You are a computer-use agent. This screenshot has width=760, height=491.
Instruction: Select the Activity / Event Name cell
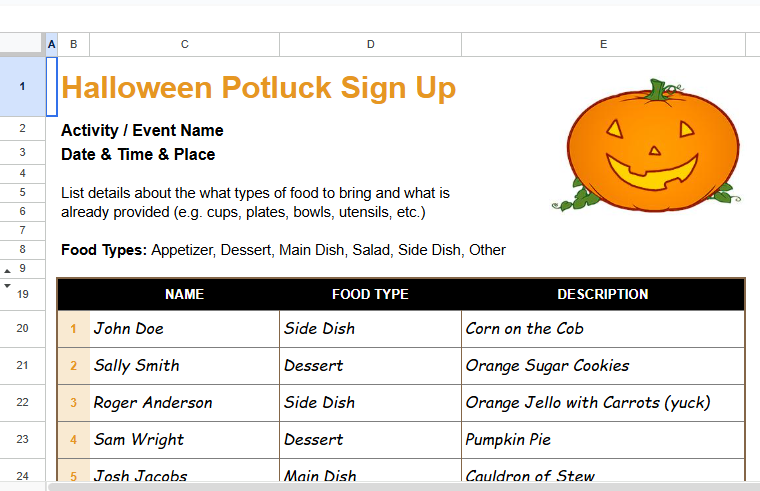142,131
